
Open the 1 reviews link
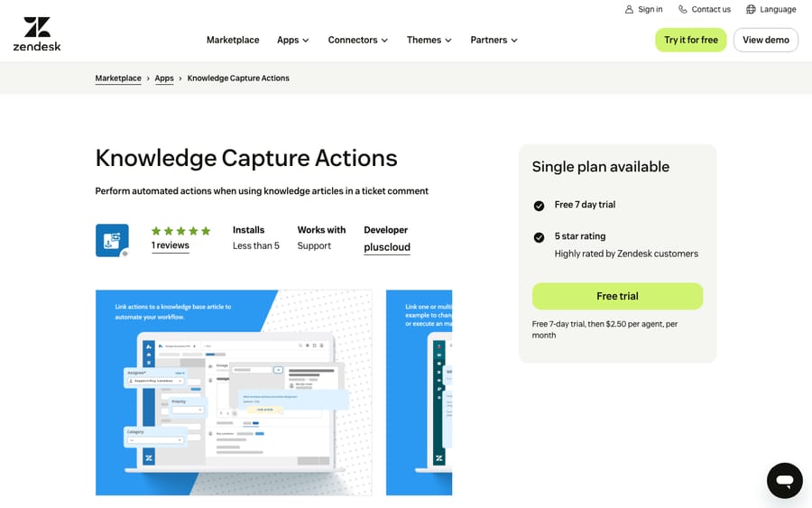point(171,245)
